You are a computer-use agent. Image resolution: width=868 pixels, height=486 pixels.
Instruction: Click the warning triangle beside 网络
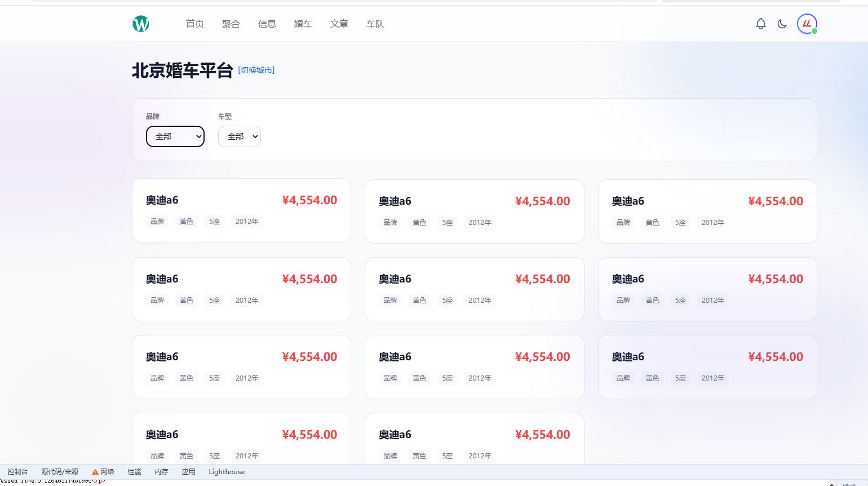click(95, 472)
